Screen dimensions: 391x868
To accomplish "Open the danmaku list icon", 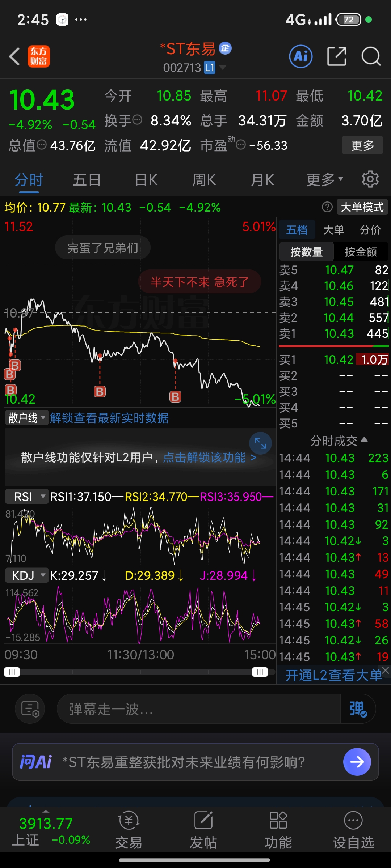I will tap(30, 709).
